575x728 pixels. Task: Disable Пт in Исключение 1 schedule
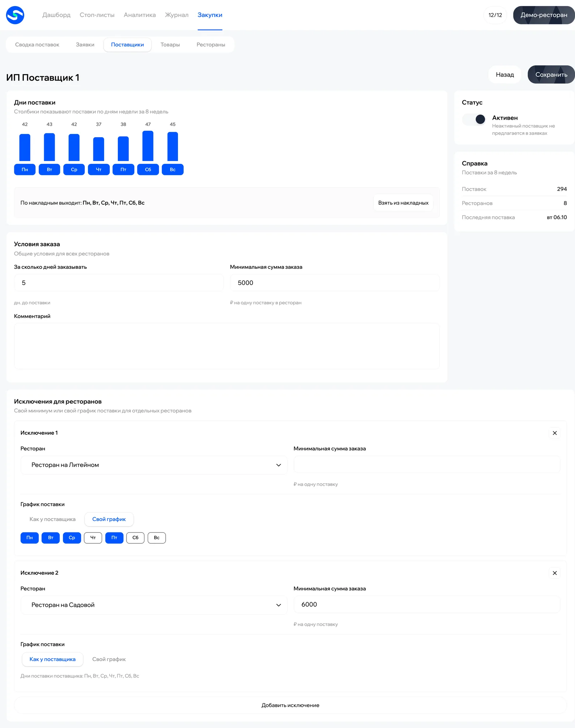[x=114, y=538]
